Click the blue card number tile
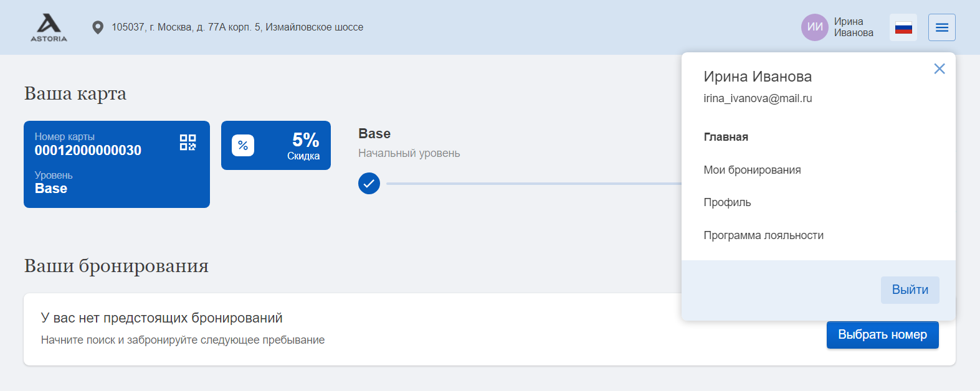 (117, 164)
